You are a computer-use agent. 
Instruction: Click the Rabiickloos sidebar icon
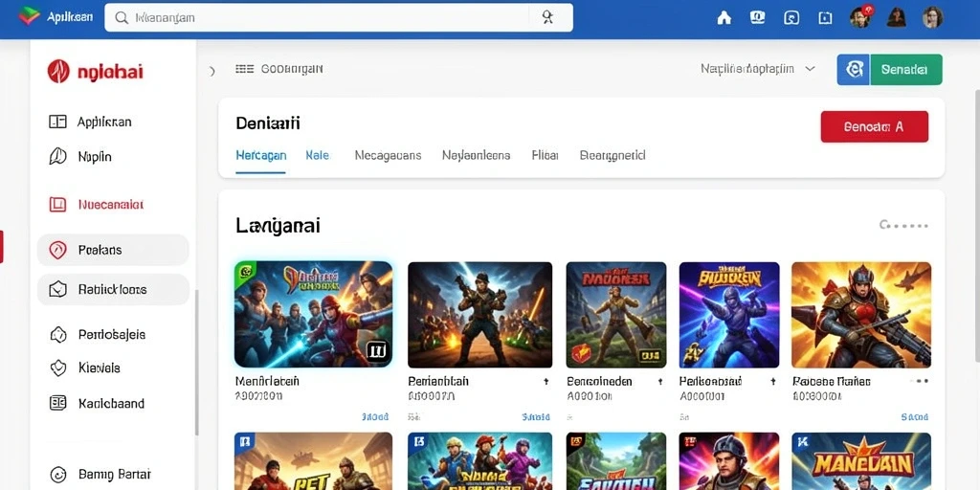pyautogui.click(x=57, y=289)
